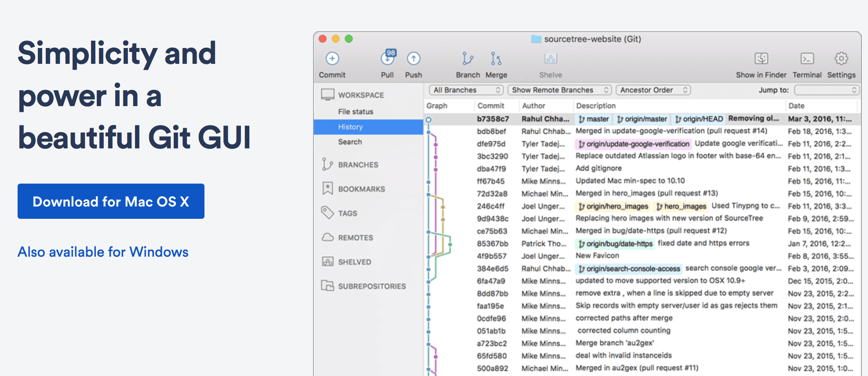Select commit row bdb8bef
The height and width of the screenshot is (376, 868).
click(x=642, y=131)
